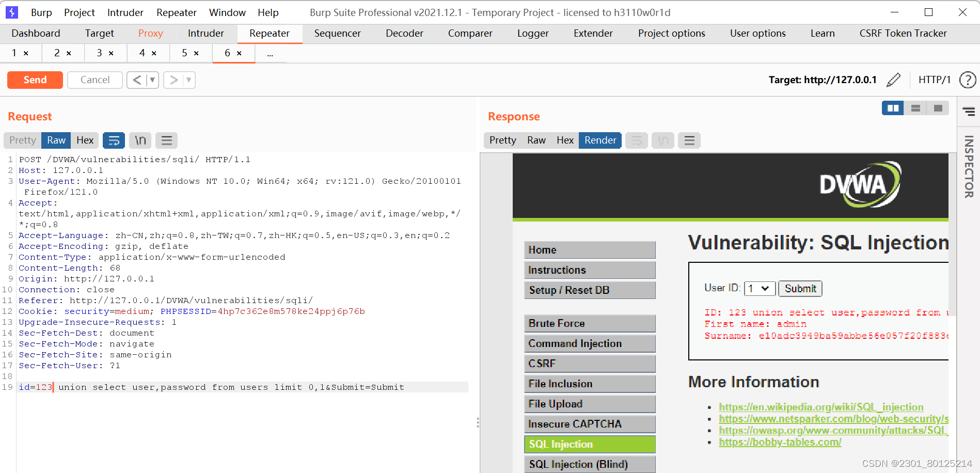980x473 pixels.
Task: Open DVWA Command Injection page
Action: tap(590, 343)
